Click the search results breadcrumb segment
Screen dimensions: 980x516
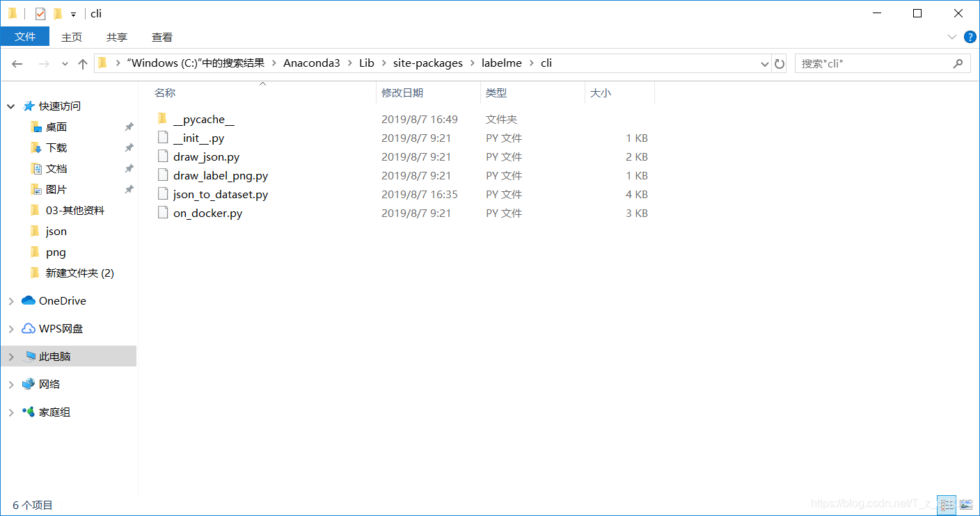(x=196, y=63)
